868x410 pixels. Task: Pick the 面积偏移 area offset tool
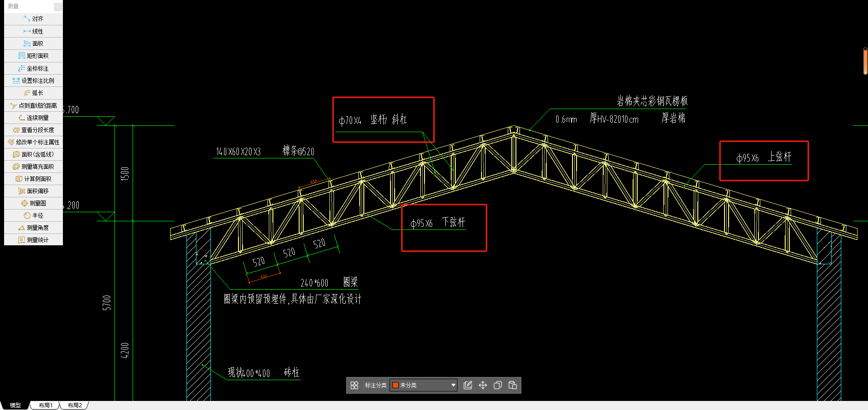(33, 191)
